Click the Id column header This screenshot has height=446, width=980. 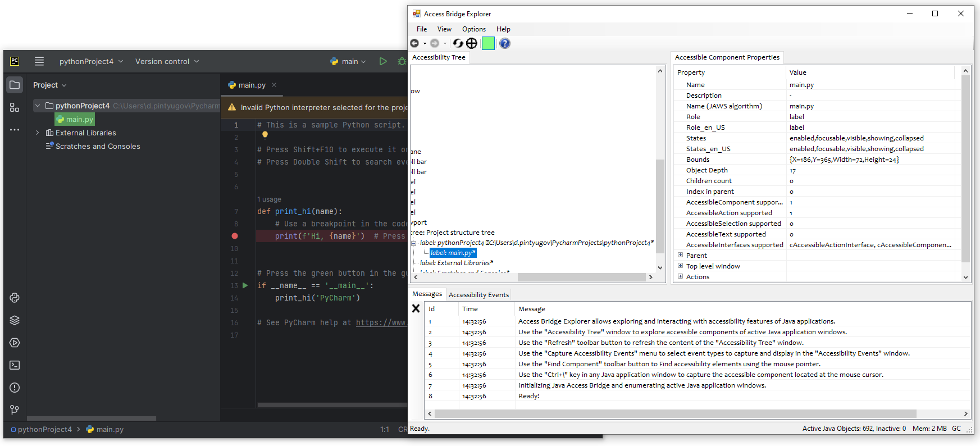click(x=441, y=309)
